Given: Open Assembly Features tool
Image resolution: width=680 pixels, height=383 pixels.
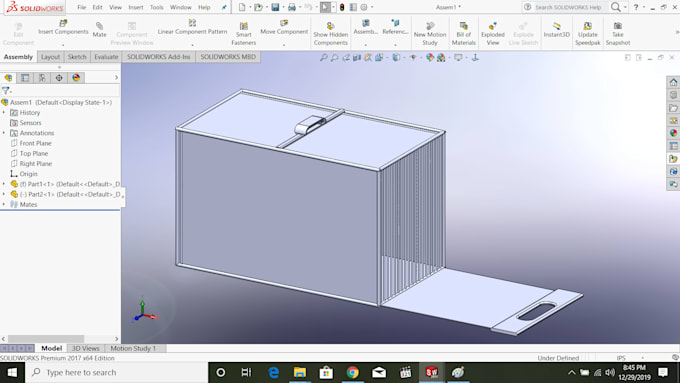Looking at the screenshot, I should (365, 27).
